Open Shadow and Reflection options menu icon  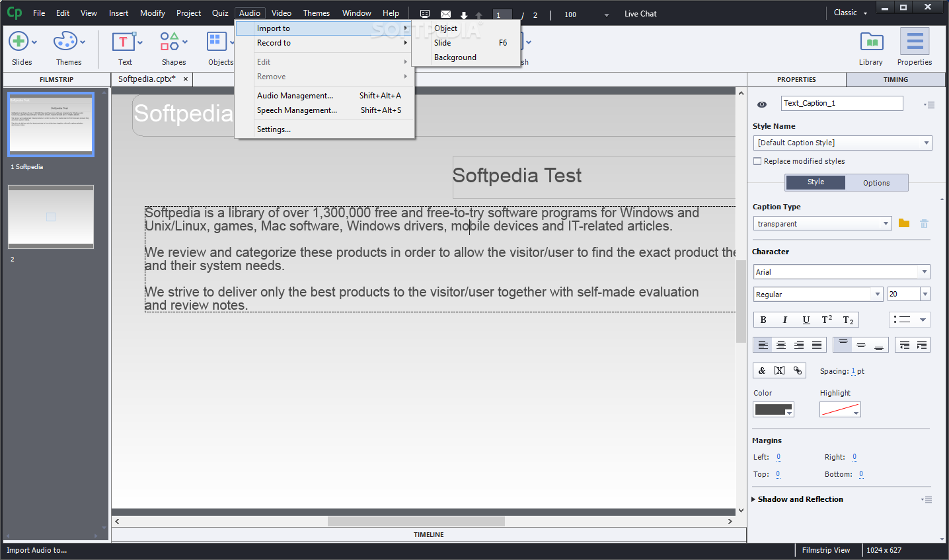[x=927, y=499]
